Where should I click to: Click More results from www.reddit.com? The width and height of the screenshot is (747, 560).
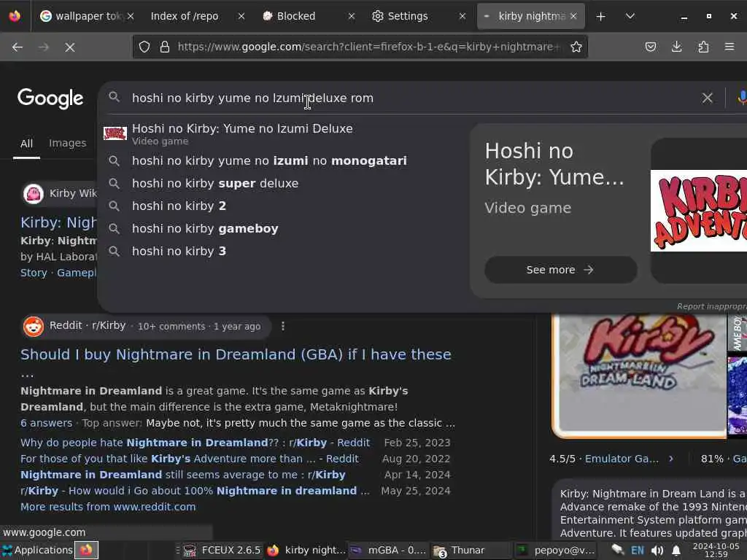(108, 507)
